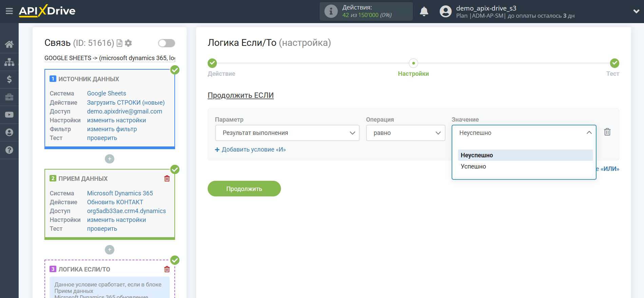Delete the condition row trash icon

coord(607,132)
